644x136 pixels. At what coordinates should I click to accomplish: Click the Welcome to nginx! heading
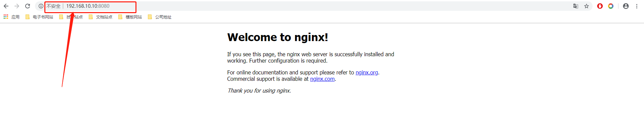(278, 37)
